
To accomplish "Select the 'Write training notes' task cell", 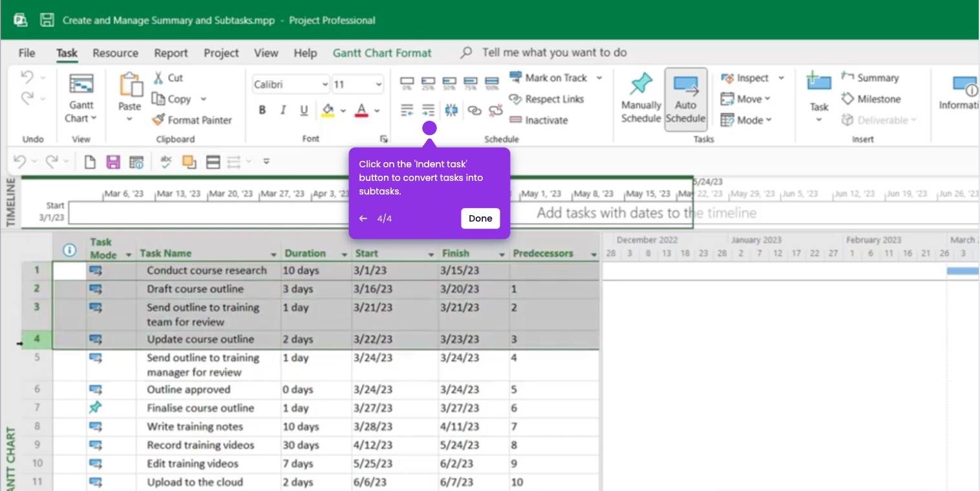I will [x=209, y=426].
